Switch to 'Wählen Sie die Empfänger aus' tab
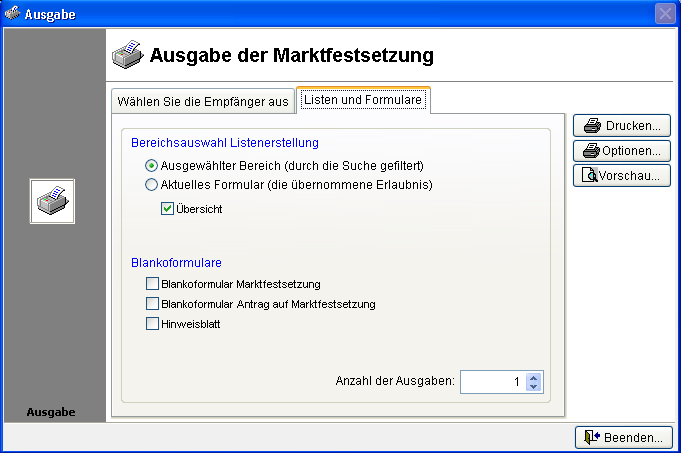 pyautogui.click(x=203, y=101)
